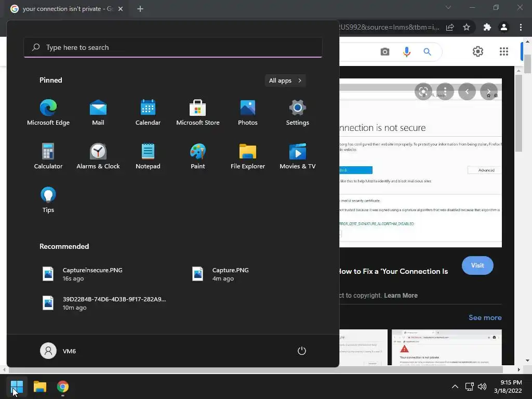The image size is (532, 399).
Task: Open File Explorer from the taskbar
Action: [40, 387]
